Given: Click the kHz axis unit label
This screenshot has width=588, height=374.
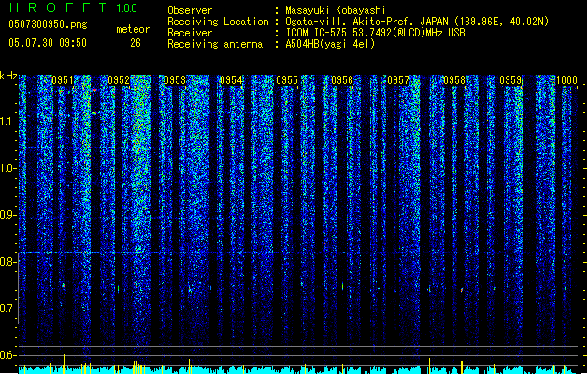Looking at the screenshot, I should click(x=8, y=76).
